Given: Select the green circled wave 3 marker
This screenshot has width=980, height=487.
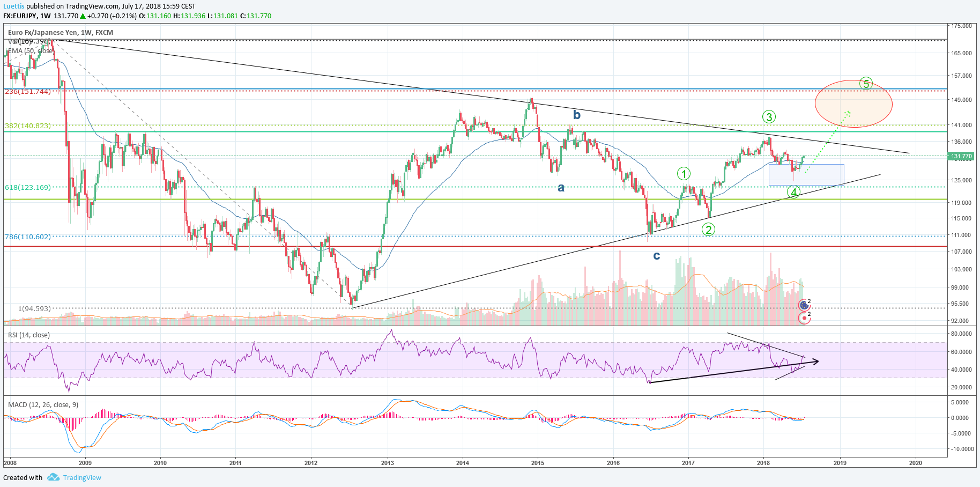Looking at the screenshot, I should click(x=769, y=117).
